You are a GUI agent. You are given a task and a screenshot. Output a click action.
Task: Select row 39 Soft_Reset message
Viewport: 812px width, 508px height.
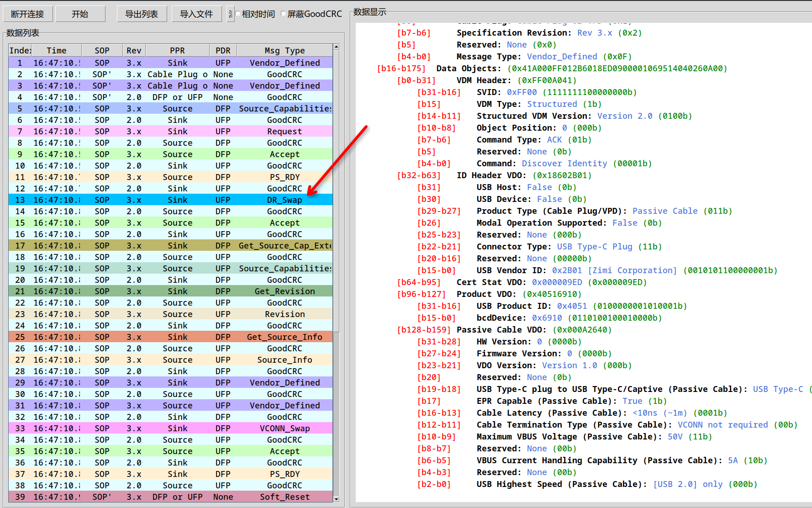[170, 497]
